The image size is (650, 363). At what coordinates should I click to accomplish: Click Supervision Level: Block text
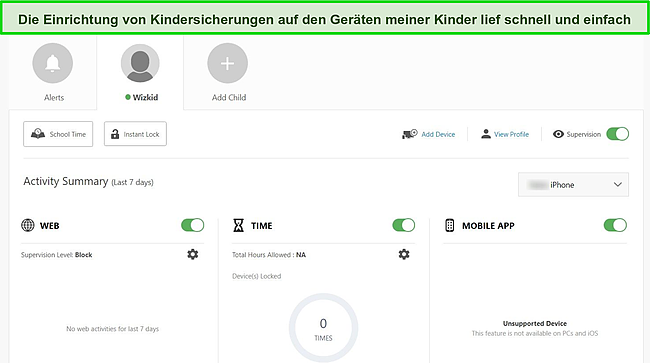click(x=56, y=255)
